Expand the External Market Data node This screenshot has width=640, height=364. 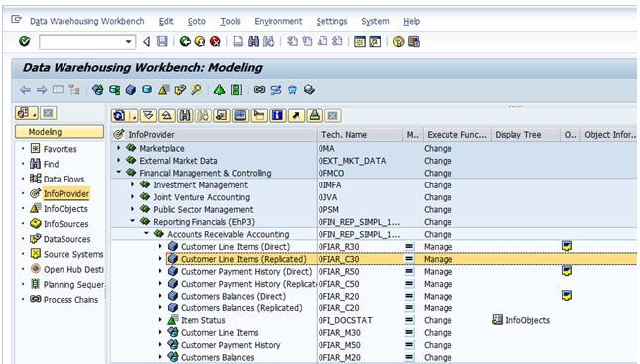[119, 160]
